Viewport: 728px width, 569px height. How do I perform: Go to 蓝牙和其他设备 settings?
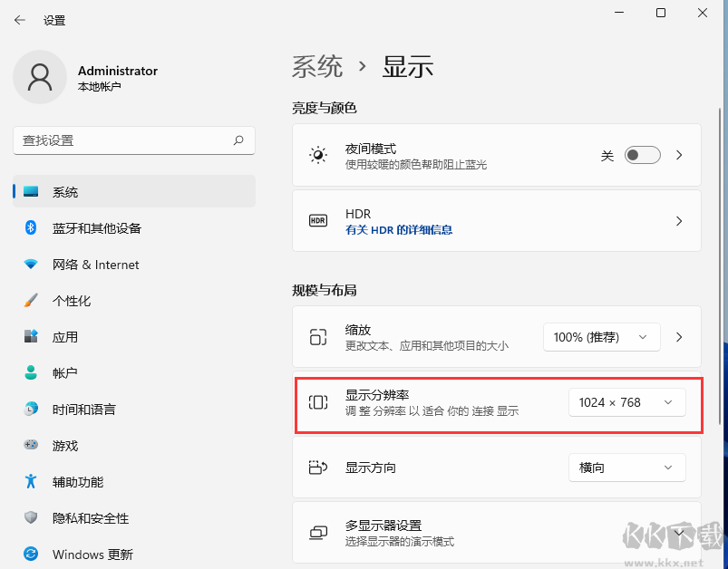click(134, 228)
